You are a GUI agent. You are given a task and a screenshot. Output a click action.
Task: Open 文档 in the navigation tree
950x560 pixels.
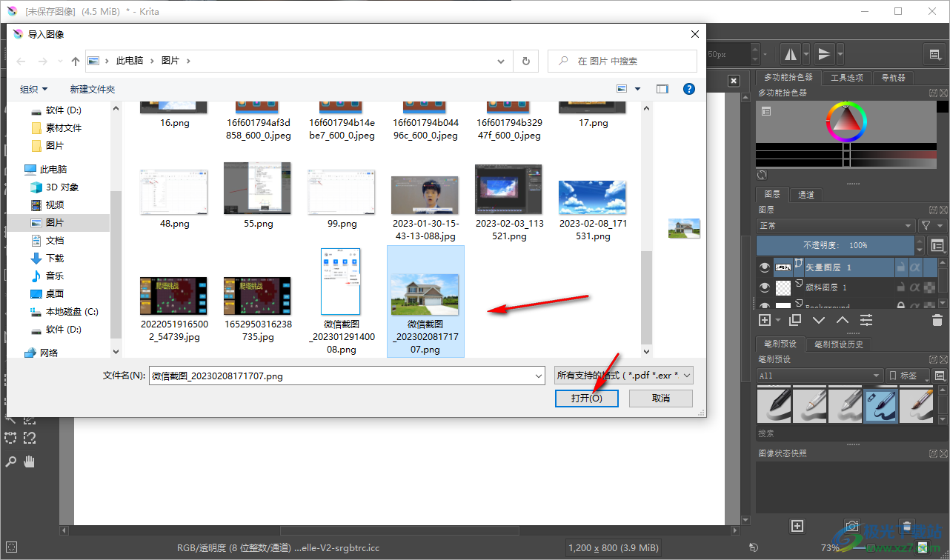coord(55,240)
